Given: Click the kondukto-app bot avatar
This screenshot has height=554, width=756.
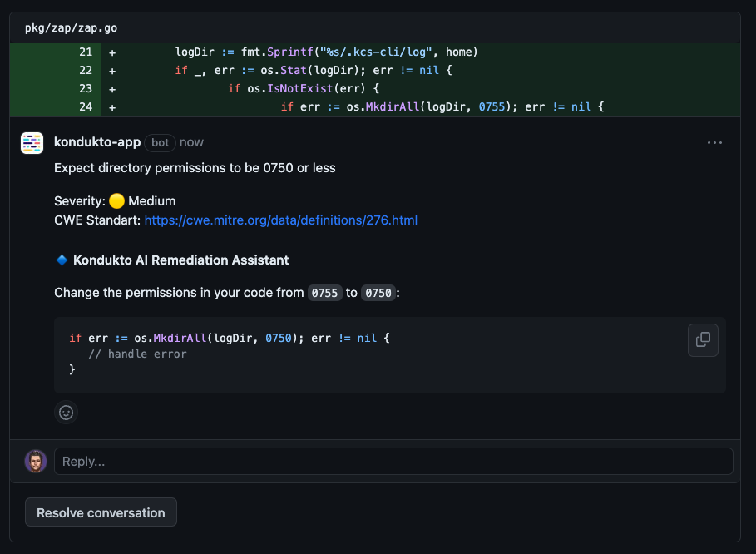Looking at the screenshot, I should coord(32,142).
